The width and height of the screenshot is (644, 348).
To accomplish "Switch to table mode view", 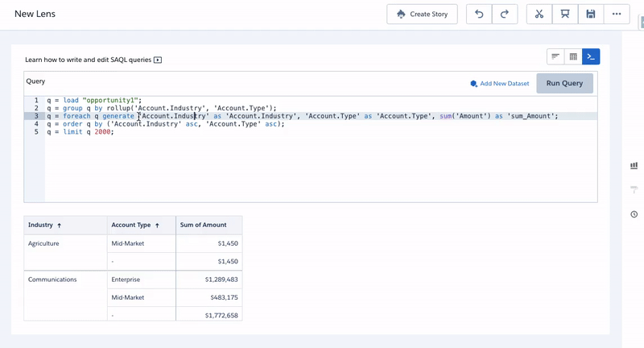I will [x=573, y=56].
